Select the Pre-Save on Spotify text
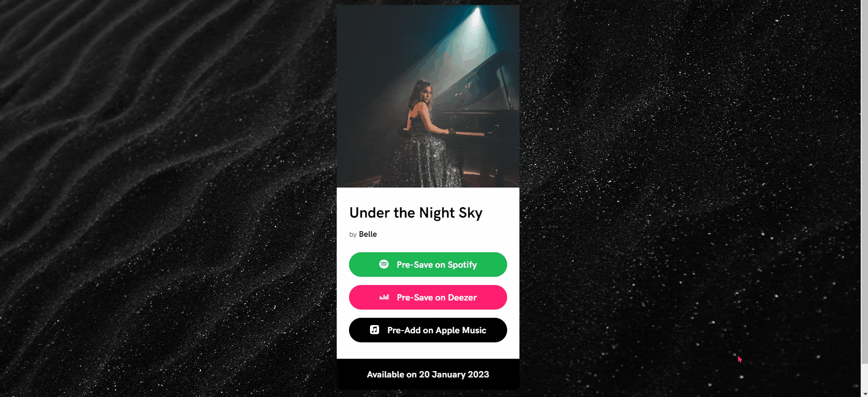 (437, 265)
